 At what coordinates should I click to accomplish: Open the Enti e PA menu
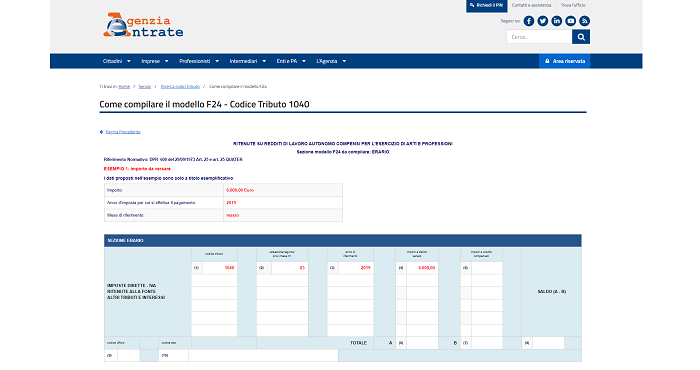pos(291,61)
